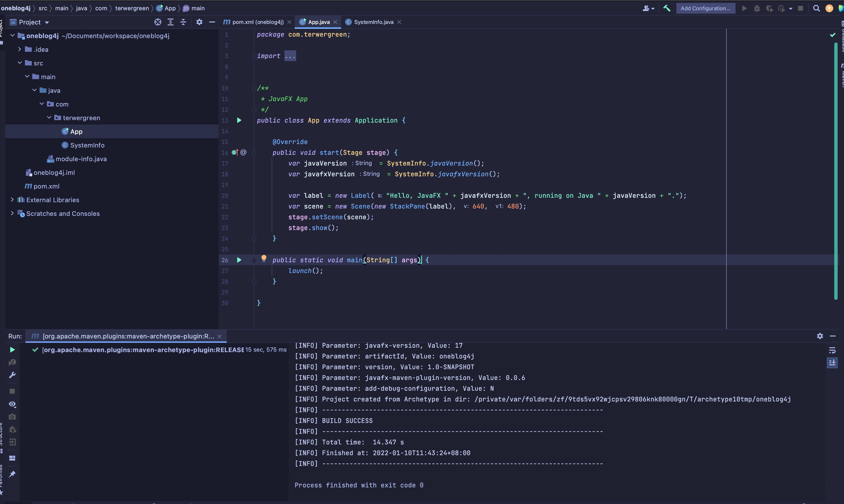Open Add Configuration dialog
The width and height of the screenshot is (844, 504).
[x=705, y=8]
